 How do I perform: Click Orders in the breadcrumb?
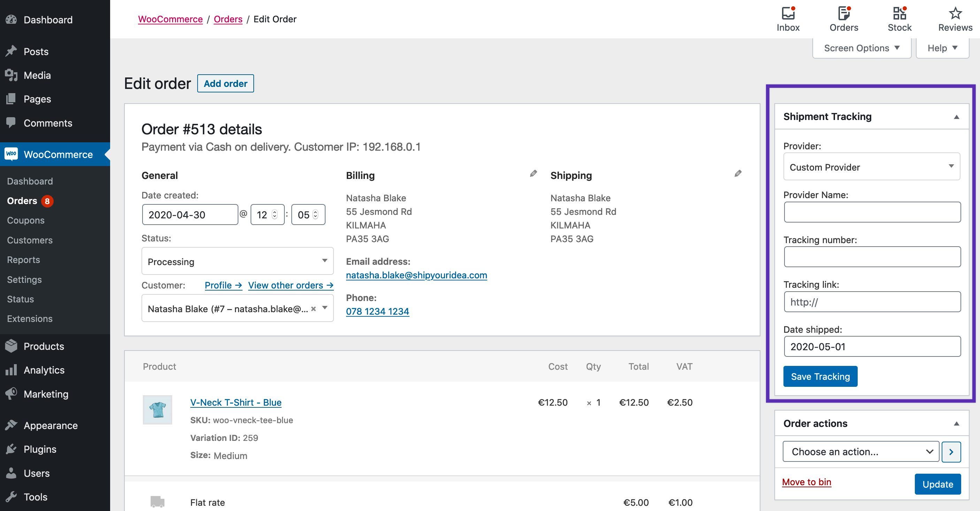pos(228,19)
